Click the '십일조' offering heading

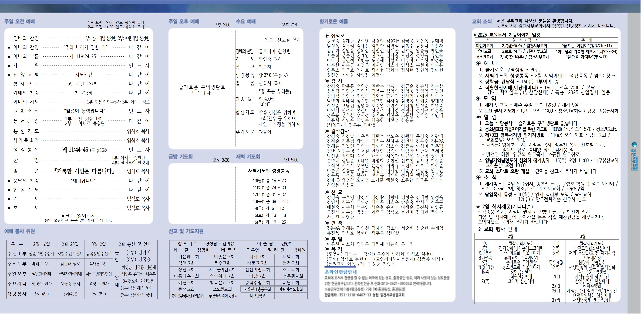pyautogui.click(x=338, y=36)
